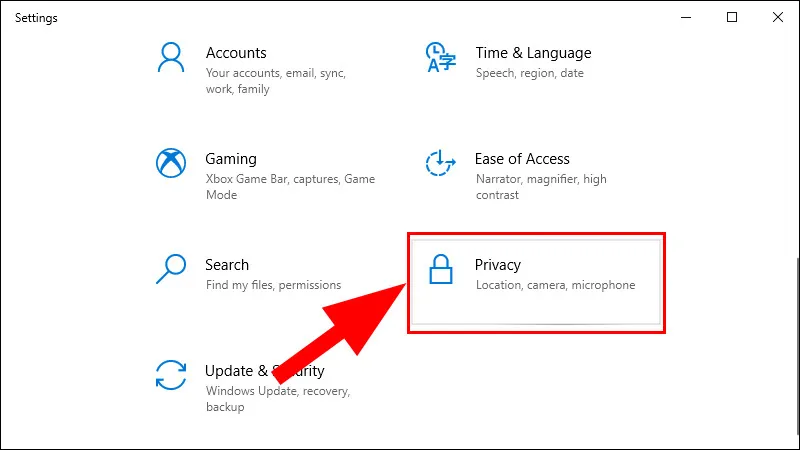The width and height of the screenshot is (800, 450).
Task: Click the Update & Security sync icon
Action: click(x=172, y=375)
